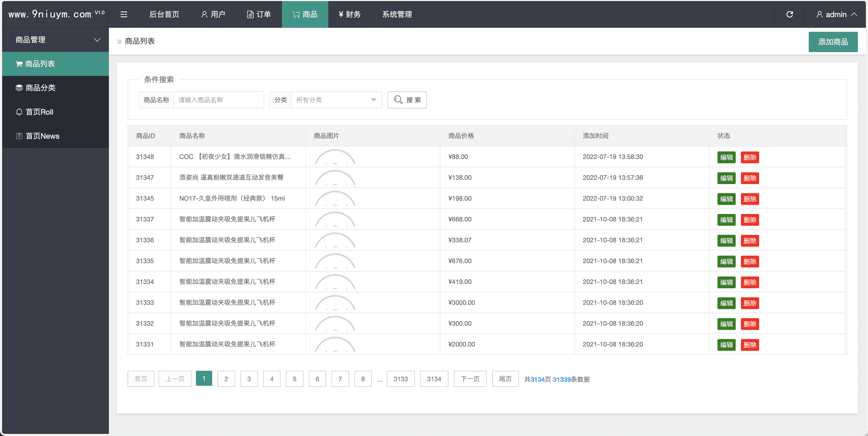Open 首页News in the sidebar

pyautogui.click(x=56, y=136)
